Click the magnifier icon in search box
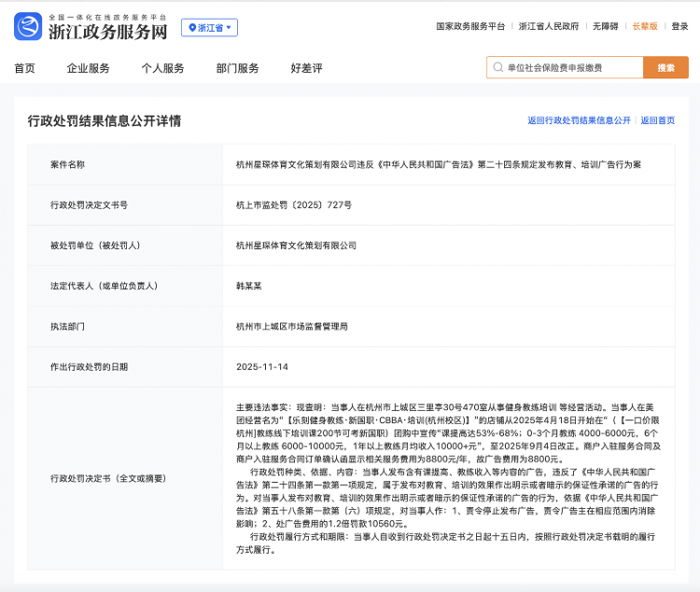 tap(497, 68)
